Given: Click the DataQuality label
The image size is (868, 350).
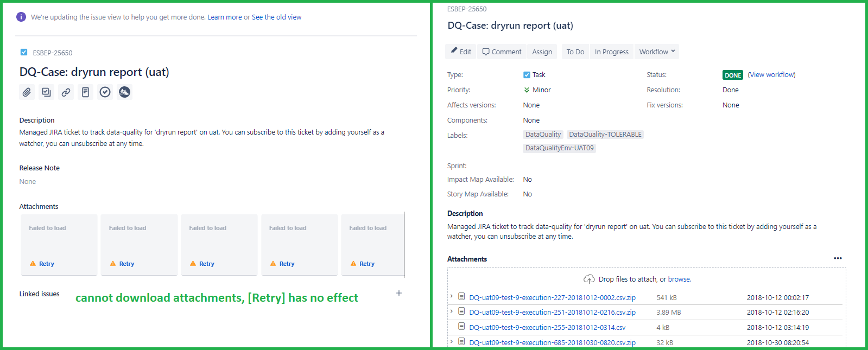Looking at the screenshot, I should pyautogui.click(x=543, y=135).
